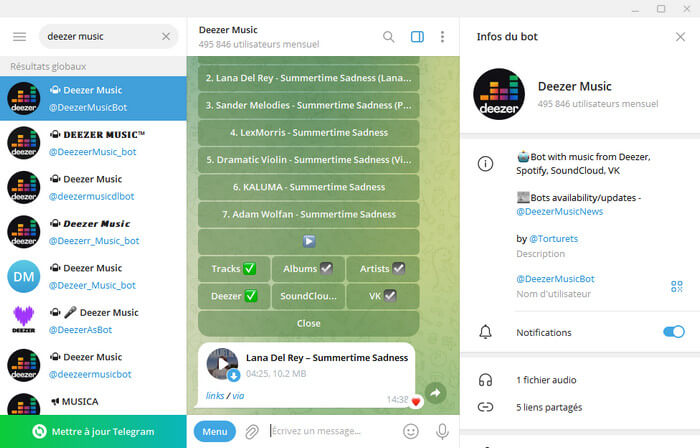Click Mettre à jour Telegram button
Viewport: 700px width, 448px height.
click(93, 431)
